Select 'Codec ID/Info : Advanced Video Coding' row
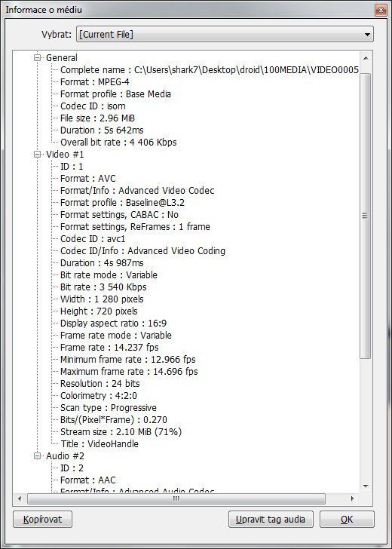Image resolution: width=392 pixels, height=549 pixels. [142, 251]
